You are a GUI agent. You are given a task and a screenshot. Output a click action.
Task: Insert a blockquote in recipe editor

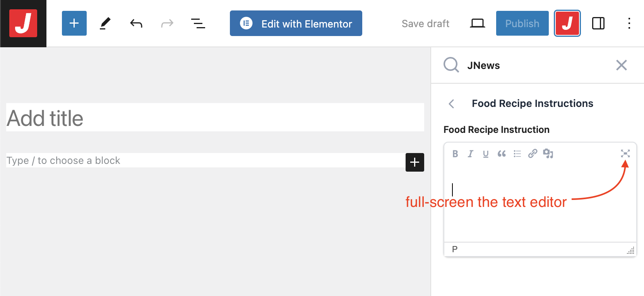pos(502,154)
